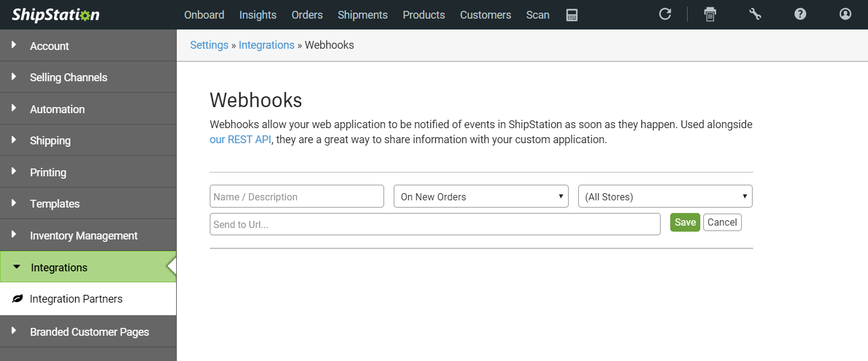868x361 pixels.
Task: Open settings wrench icon
Action: pyautogui.click(x=755, y=14)
